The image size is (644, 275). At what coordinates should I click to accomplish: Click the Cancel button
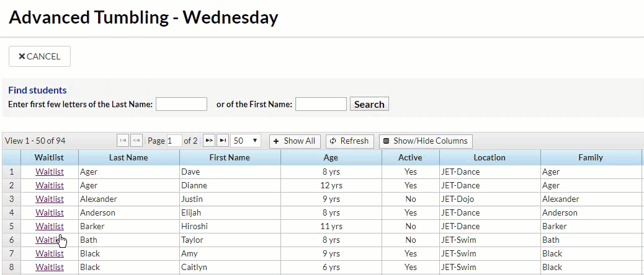40,56
